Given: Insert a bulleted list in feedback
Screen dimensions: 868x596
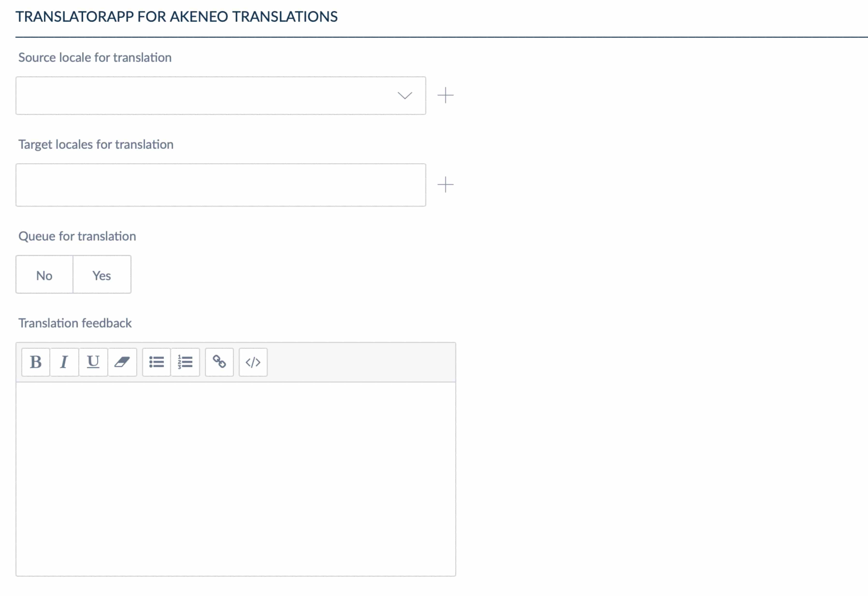Looking at the screenshot, I should tap(157, 362).
